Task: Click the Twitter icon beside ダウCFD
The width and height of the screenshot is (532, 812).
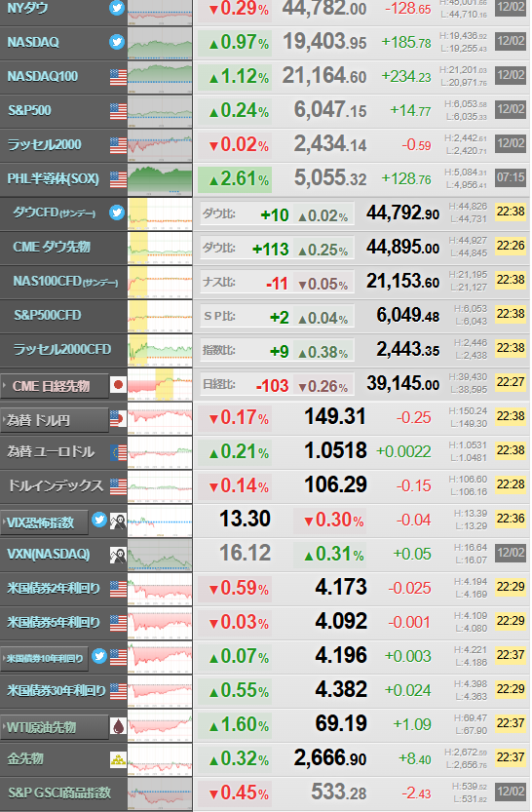Action: click(118, 213)
